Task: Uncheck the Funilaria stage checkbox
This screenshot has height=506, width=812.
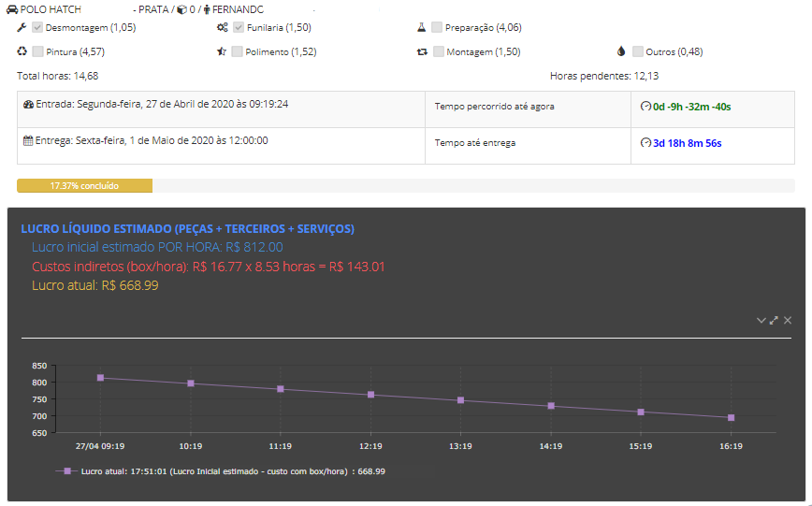Action: coord(239,28)
